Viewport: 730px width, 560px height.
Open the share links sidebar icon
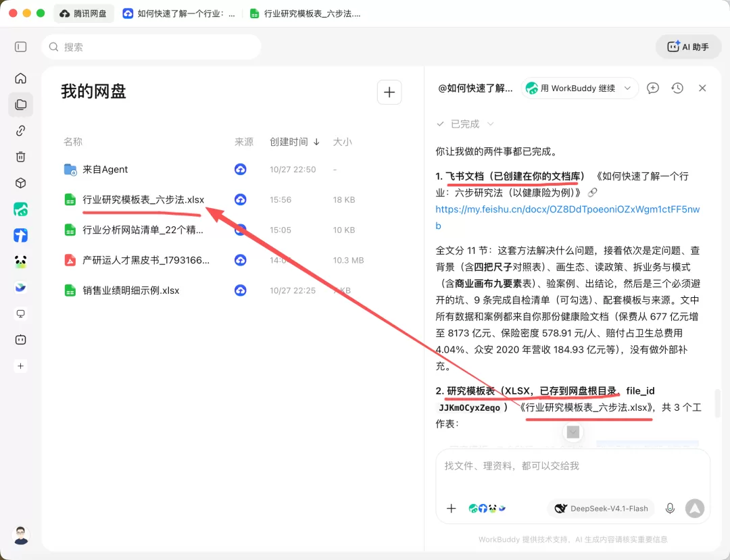pos(20,130)
